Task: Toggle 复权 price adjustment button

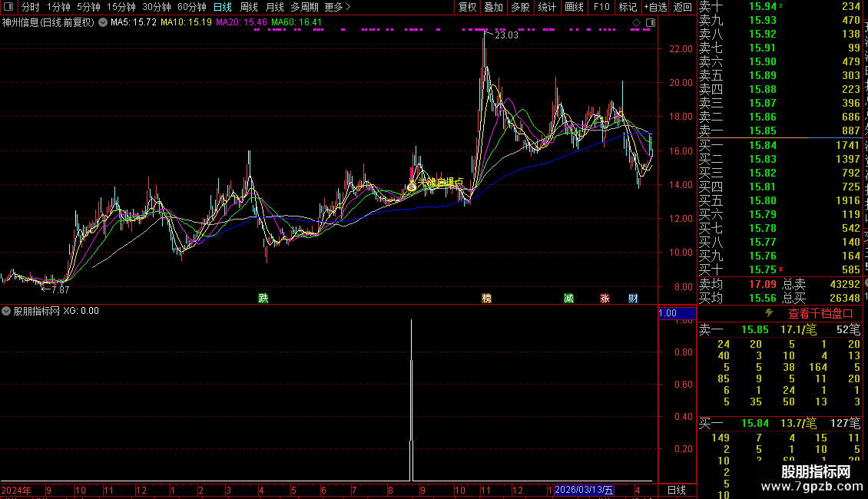Action: pos(467,7)
